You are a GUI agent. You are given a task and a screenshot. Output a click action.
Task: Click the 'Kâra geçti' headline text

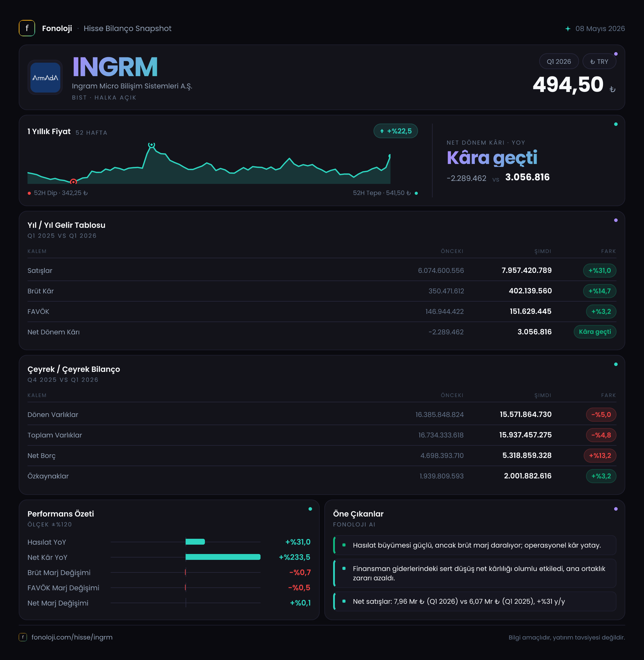click(x=492, y=158)
